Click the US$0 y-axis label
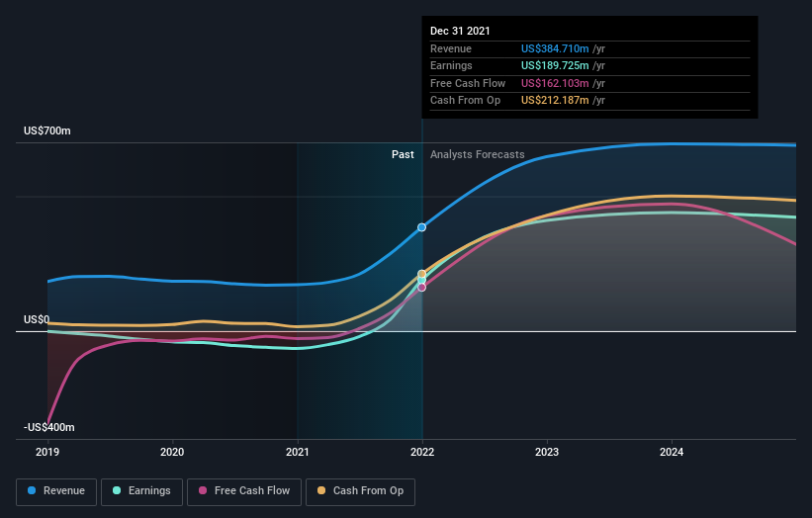812x518 pixels. [37, 320]
